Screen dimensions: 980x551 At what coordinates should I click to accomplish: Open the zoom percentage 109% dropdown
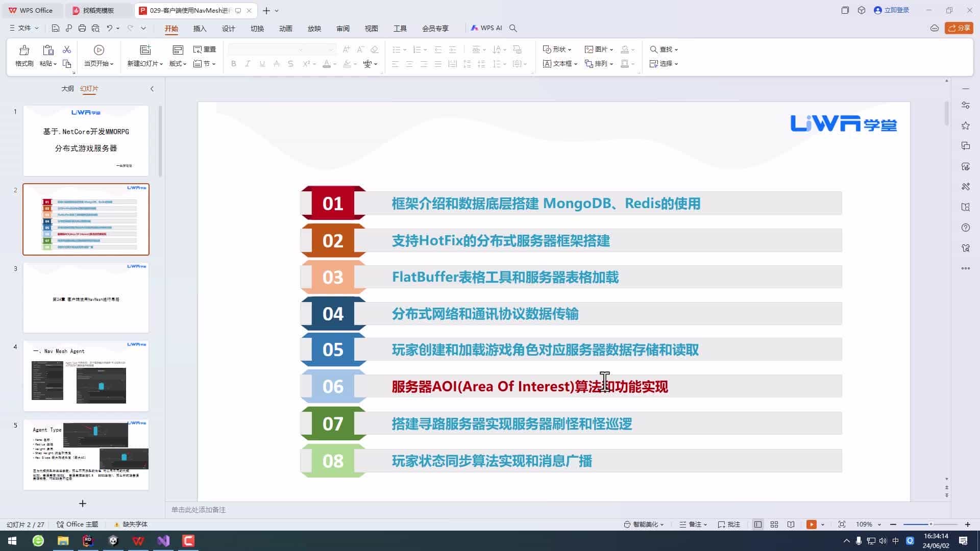868,524
